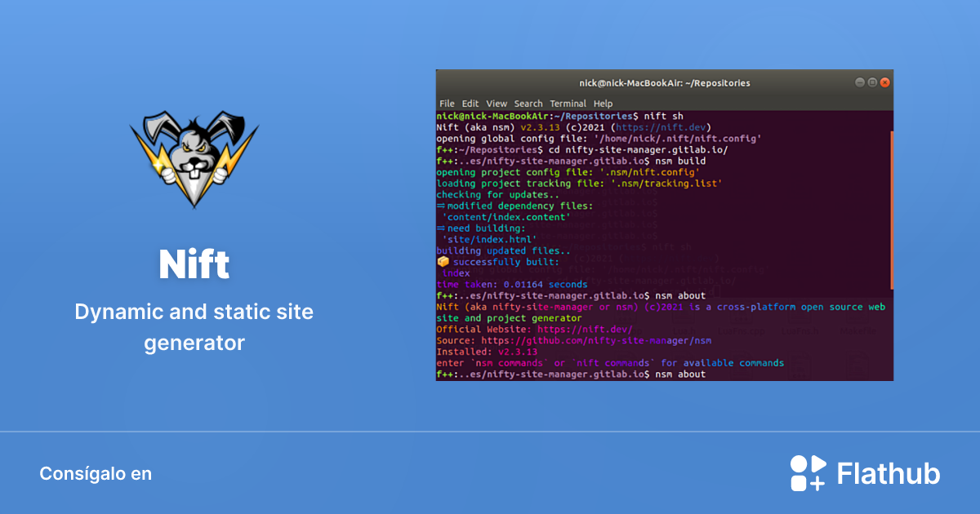This screenshot has width=980, height=514.
Task: Click the Consígalo en label
Action: [x=96, y=473]
